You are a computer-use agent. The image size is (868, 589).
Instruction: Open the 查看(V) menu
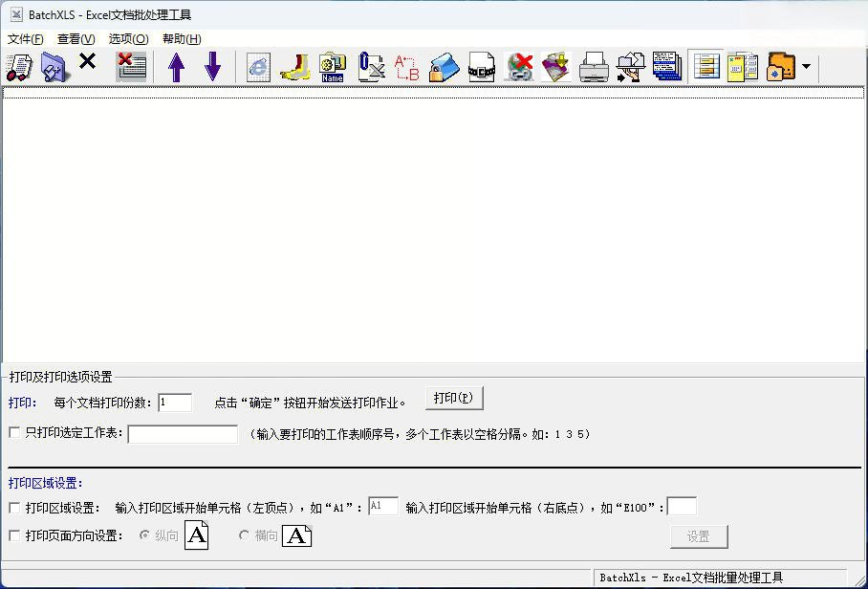pos(76,39)
